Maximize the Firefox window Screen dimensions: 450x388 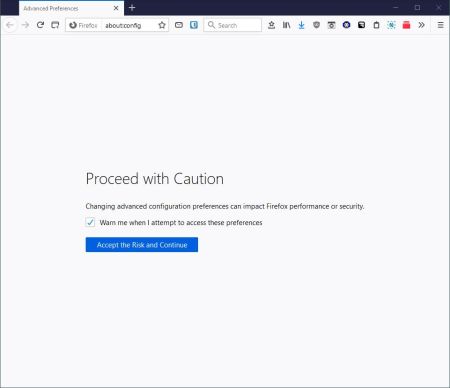[417, 7]
